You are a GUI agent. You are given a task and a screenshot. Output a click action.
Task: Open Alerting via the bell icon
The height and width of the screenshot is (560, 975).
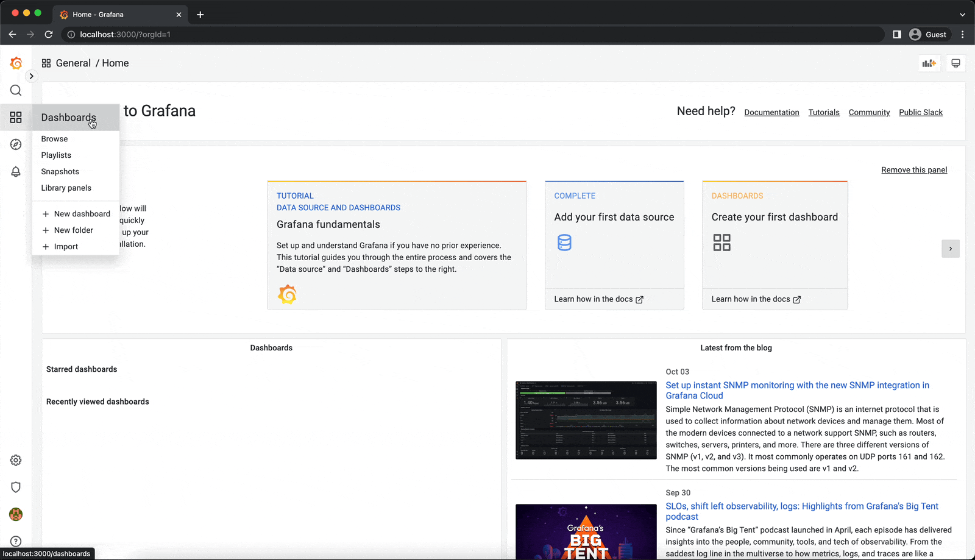click(x=16, y=172)
